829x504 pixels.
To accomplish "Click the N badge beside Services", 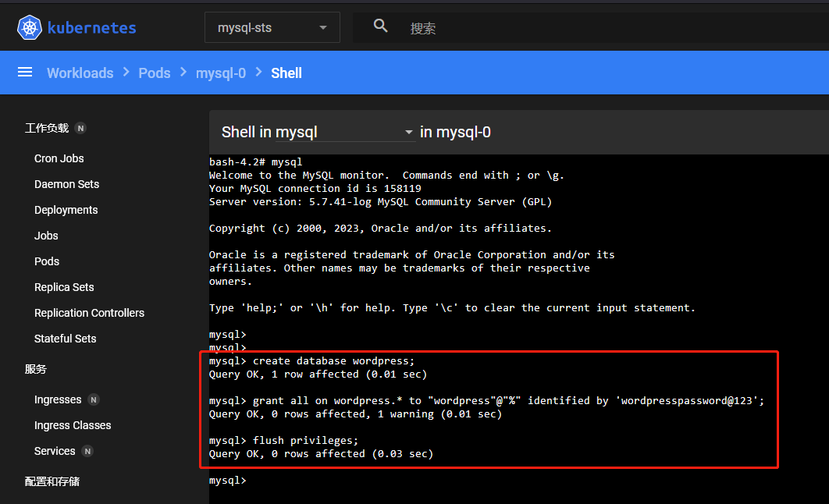I will coord(87,451).
